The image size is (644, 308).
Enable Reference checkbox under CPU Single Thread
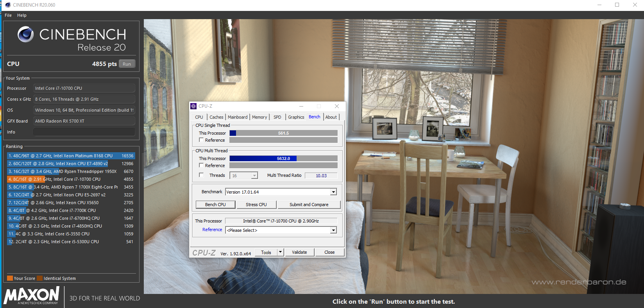click(201, 140)
